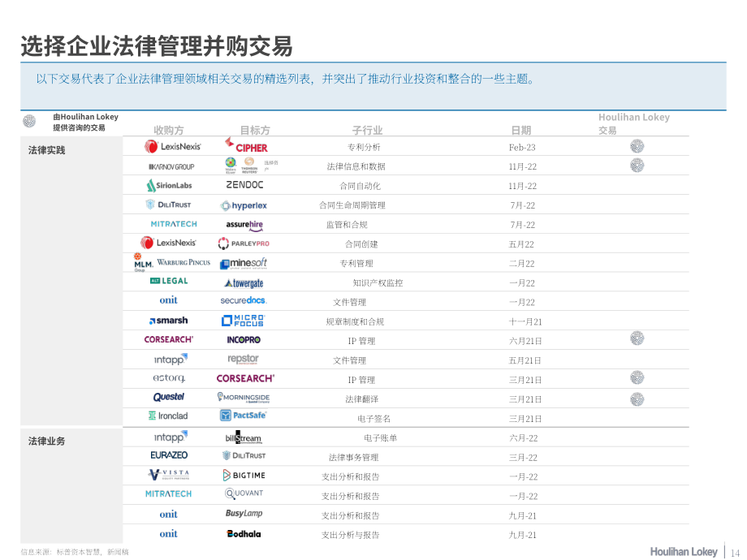Click the BusyLamp logo
Viewport: 747px width, 560px height.
pyautogui.click(x=244, y=513)
